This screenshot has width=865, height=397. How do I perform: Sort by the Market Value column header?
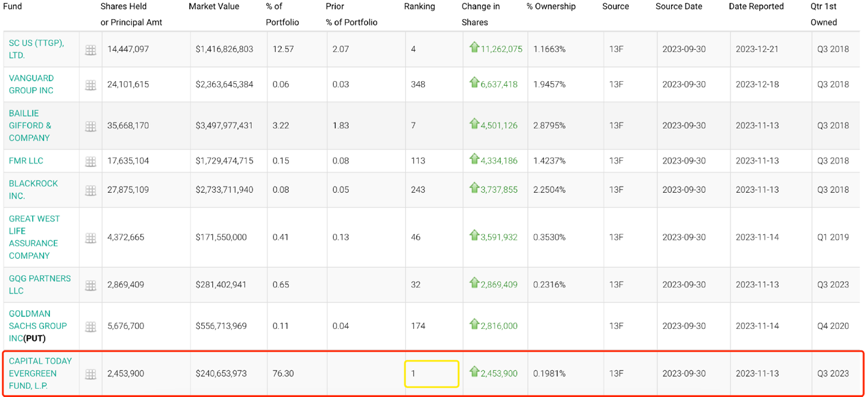[214, 7]
